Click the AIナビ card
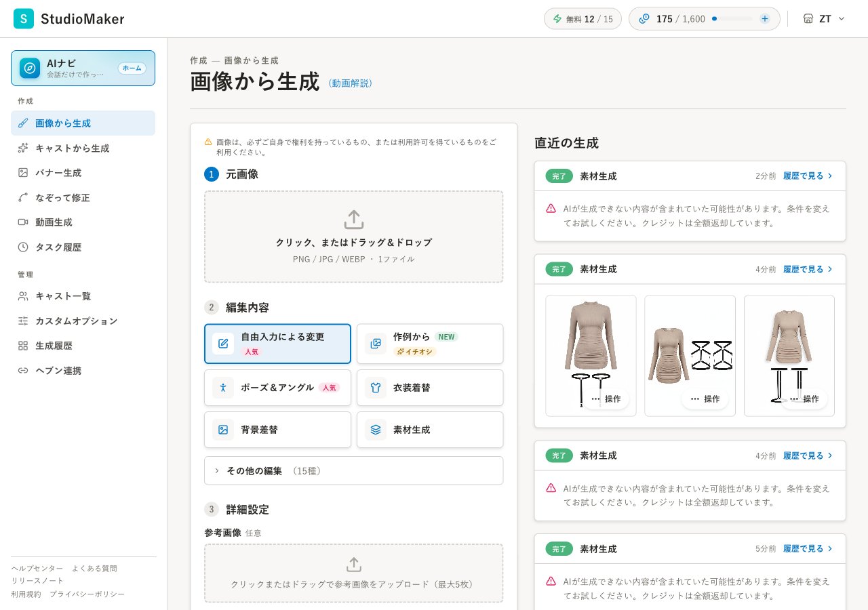The height and width of the screenshot is (610, 868). coord(83,68)
